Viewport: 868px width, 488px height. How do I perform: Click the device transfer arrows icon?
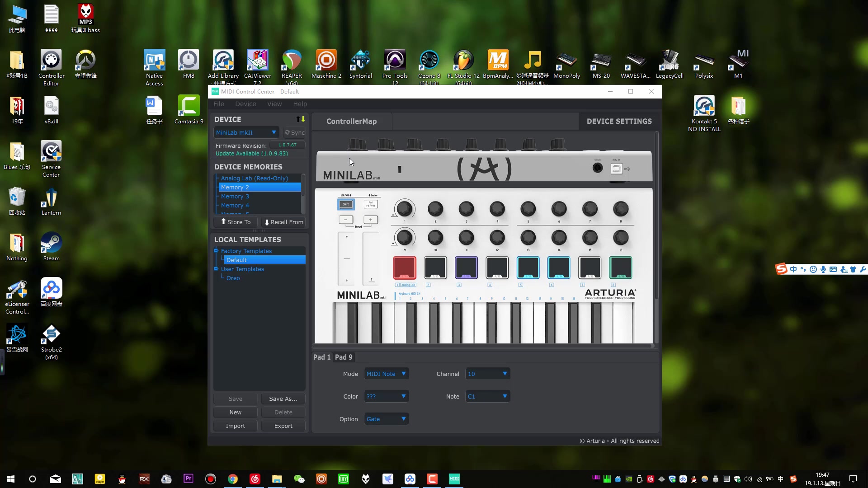point(301,119)
